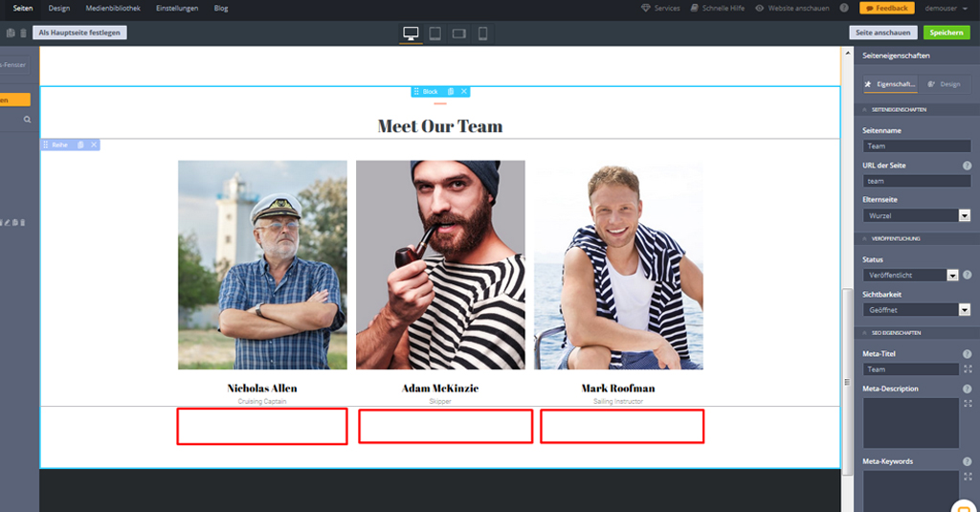Image resolution: width=980 pixels, height=512 pixels.
Task: Click the search magnifier in left sidebar
Action: (28, 120)
